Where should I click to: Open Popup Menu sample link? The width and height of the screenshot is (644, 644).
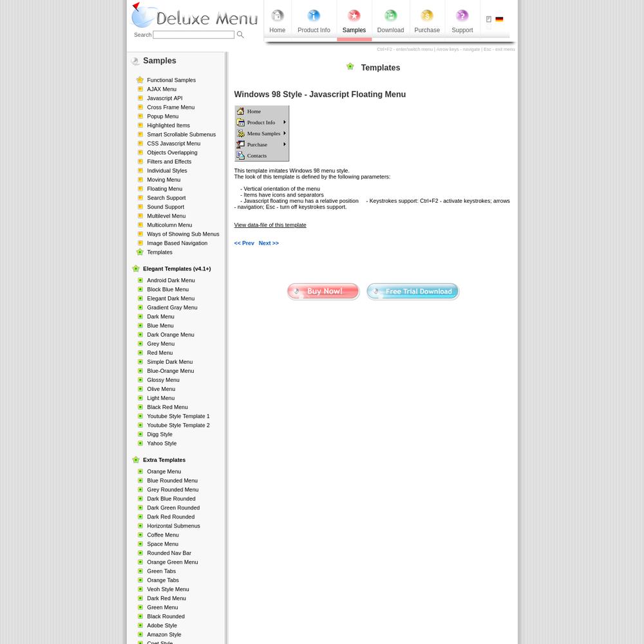(163, 116)
